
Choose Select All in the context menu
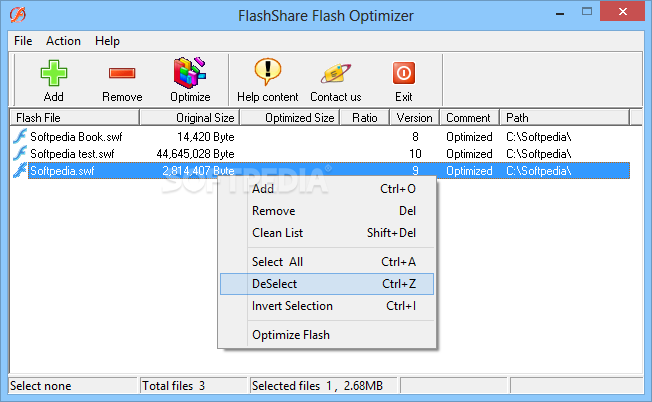pos(327,262)
